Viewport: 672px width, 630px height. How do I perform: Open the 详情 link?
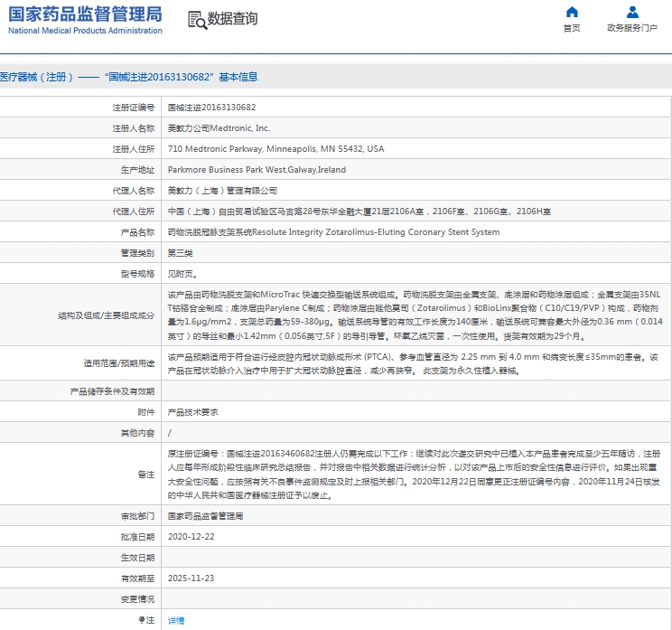176,620
